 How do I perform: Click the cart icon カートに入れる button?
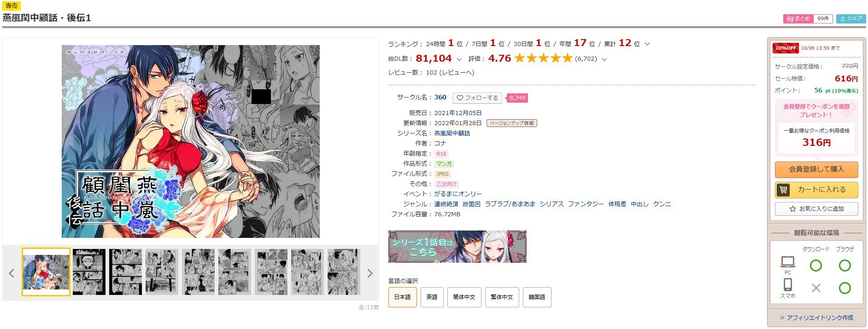pos(816,190)
